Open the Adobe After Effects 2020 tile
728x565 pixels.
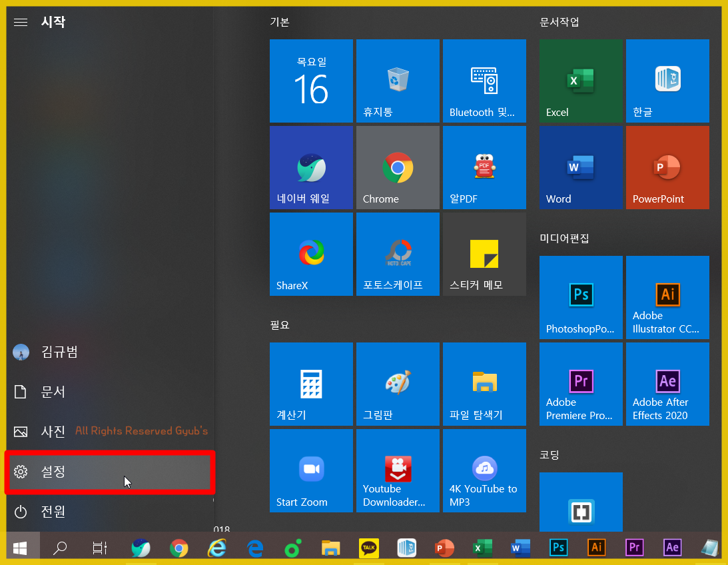667,384
